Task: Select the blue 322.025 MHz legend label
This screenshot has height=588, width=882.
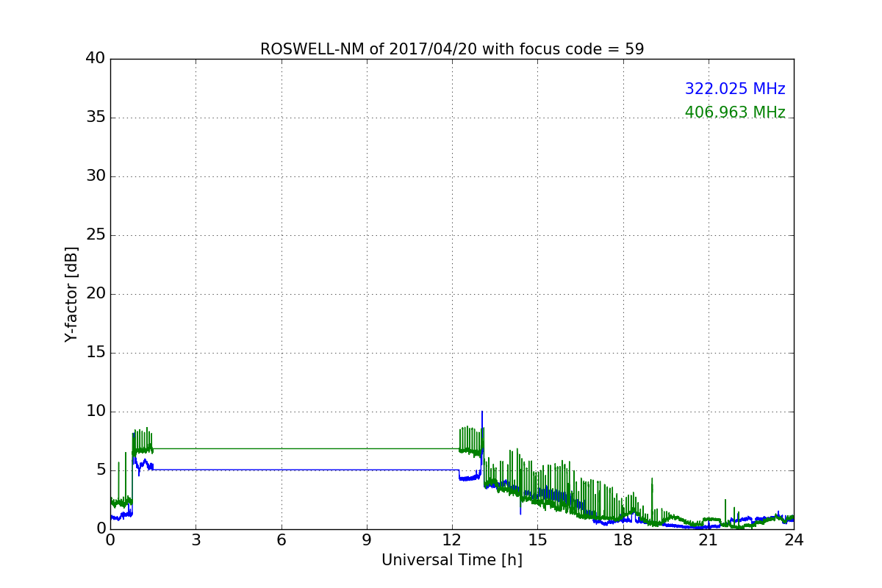Action: click(735, 89)
